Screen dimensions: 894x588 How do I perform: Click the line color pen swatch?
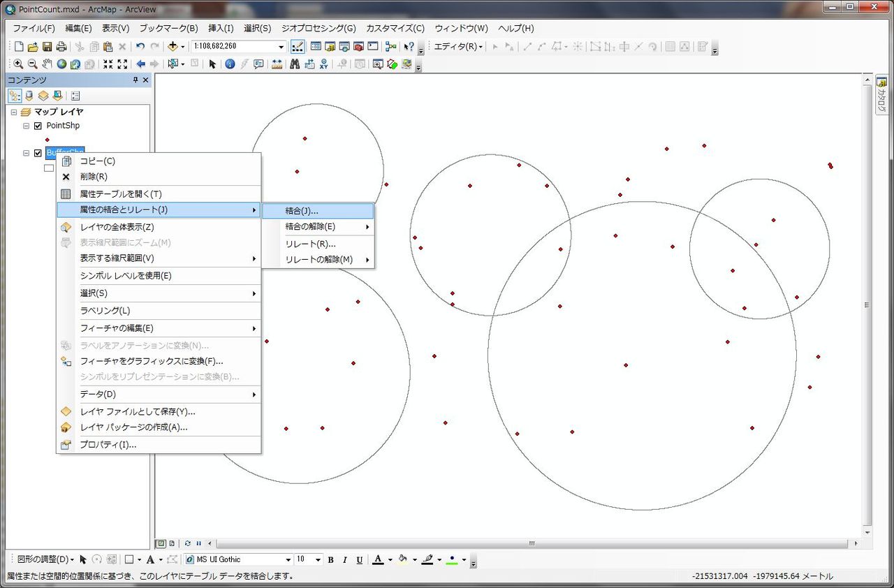(x=427, y=559)
